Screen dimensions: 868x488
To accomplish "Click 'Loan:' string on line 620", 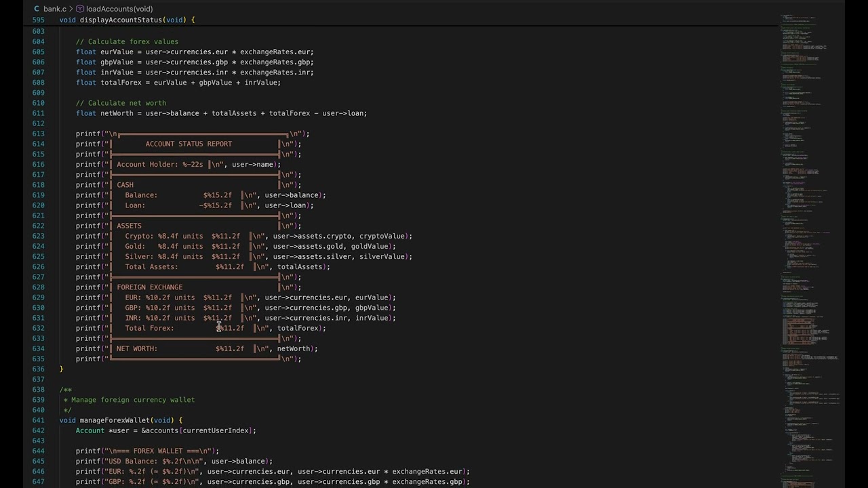I will click(135, 205).
